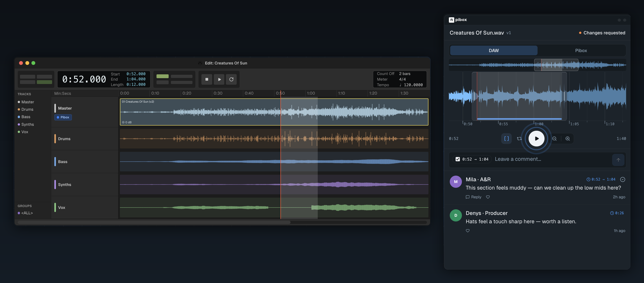This screenshot has width=644, height=283.
Task: Uncheck the 0:52 → 1:04 range checkbox
Action: coord(458,159)
